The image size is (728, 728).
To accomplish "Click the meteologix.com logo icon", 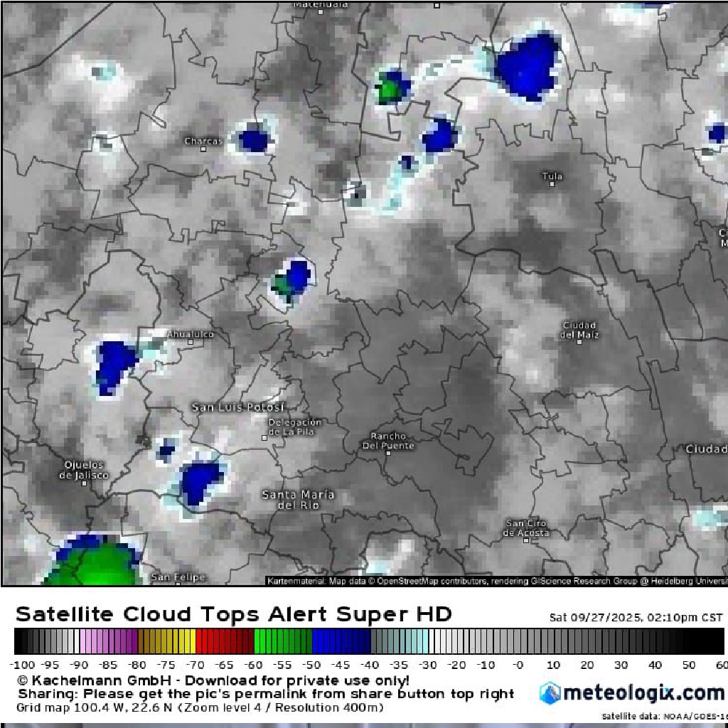I will (x=550, y=692).
